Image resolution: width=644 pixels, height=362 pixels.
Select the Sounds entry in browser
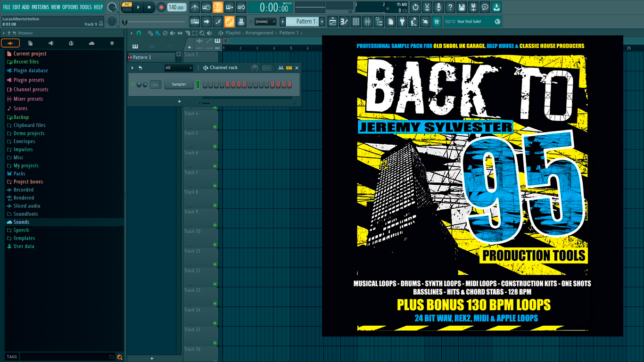point(21,222)
